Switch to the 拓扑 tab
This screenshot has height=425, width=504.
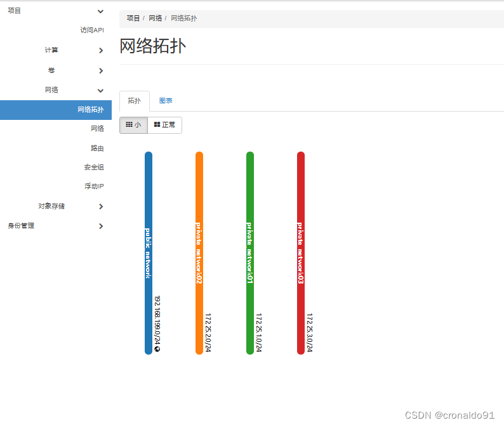(x=135, y=101)
